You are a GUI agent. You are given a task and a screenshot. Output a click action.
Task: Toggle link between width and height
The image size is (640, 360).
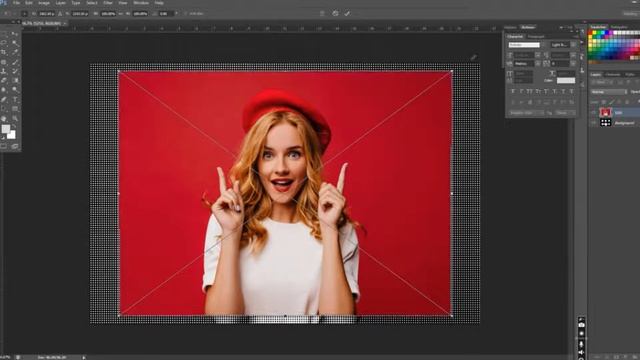pyautogui.click(x=121, y=13)
